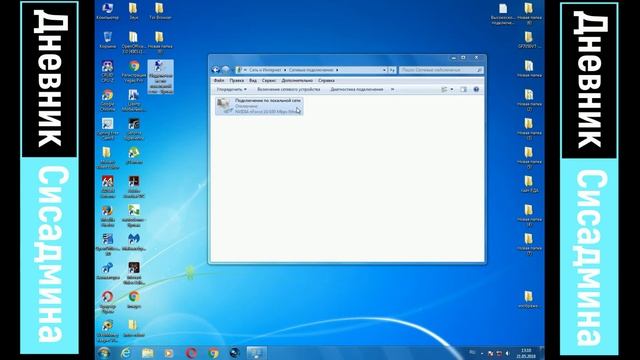Show hidden toolbar commands via » chevron
This screenshot has width=640, height=360.
(x=392, y=89)
